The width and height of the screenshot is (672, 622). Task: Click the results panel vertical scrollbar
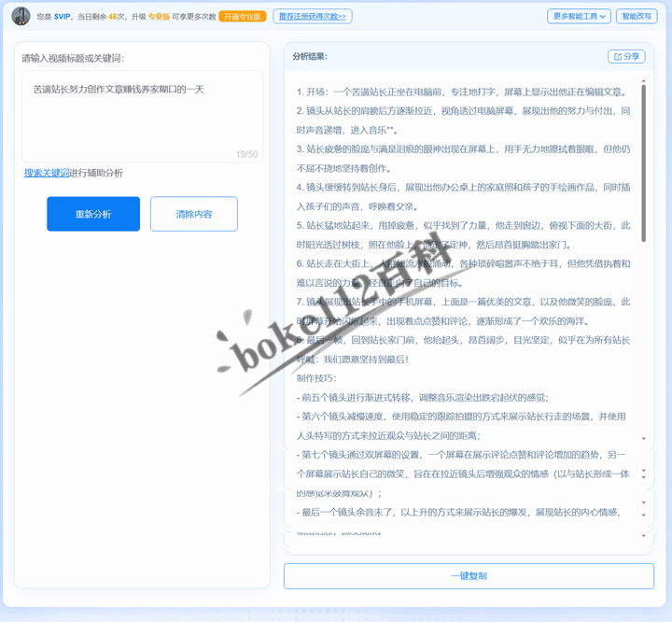pos(643,163)
